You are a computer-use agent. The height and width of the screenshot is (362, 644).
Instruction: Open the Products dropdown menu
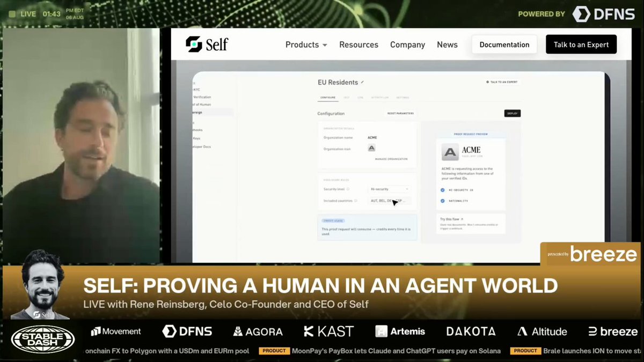point(306,45)
